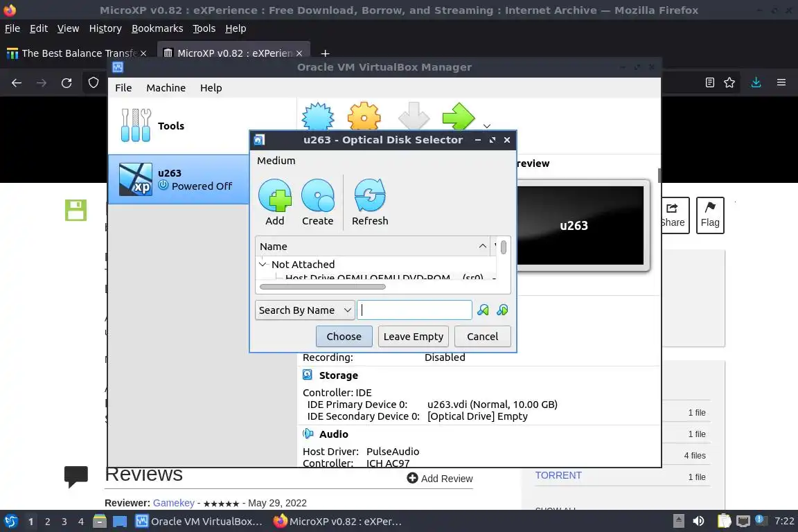Click the [Optical Drive] Empty value
Screen dimensions: 798x532
click(x=477, y=416)
